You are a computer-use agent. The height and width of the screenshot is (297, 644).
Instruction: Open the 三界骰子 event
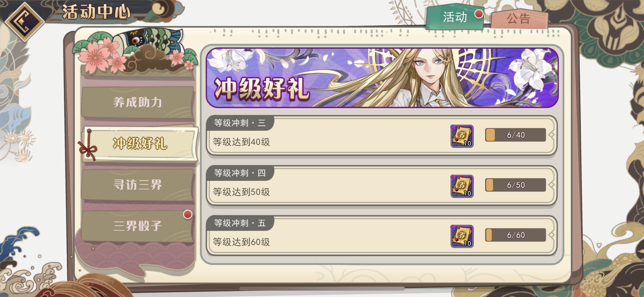(138, 226)
